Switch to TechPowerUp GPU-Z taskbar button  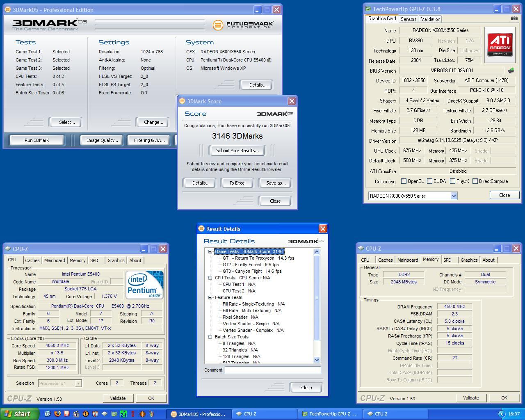[329, 414]
